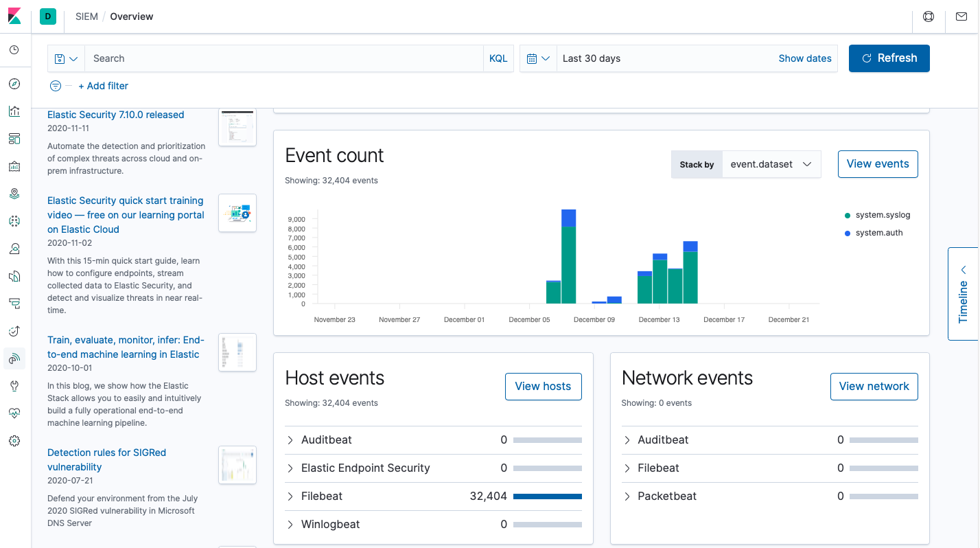This screenshot has width=980, height=548.
Task: Click Show dates link
Action: [805, 58]
